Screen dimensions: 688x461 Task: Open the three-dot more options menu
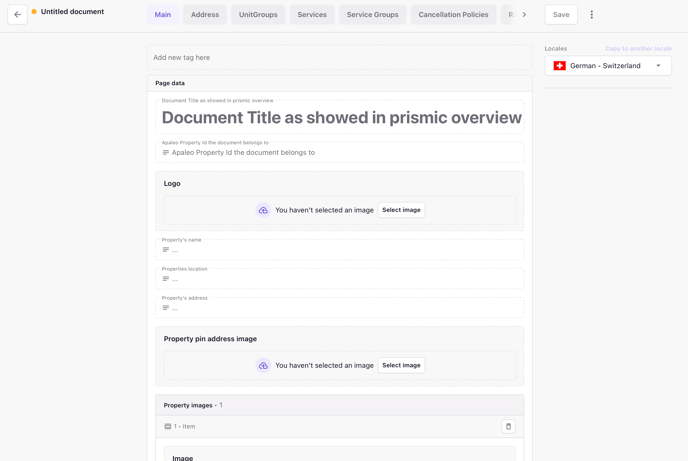591,14
